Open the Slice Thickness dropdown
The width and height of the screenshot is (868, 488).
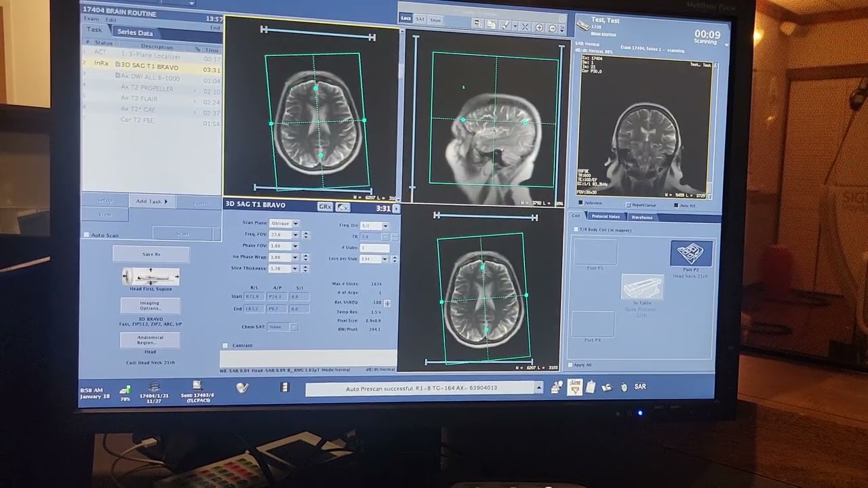point(295,269)
